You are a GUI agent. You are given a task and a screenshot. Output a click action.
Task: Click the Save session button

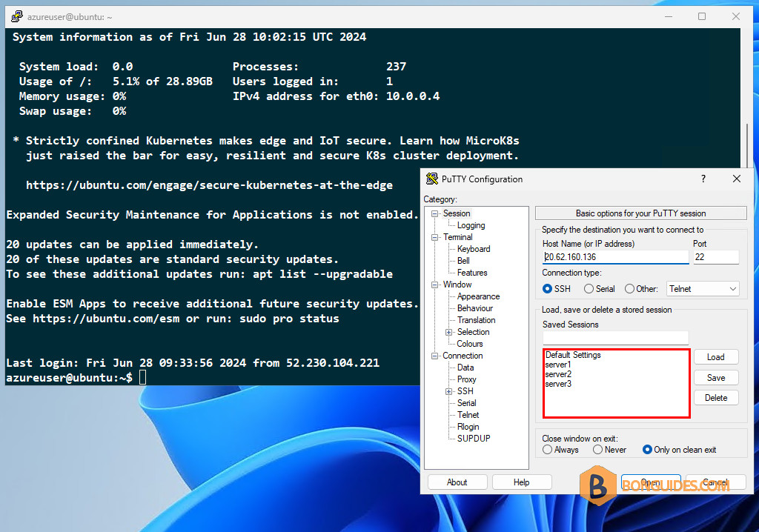point(716,378)
